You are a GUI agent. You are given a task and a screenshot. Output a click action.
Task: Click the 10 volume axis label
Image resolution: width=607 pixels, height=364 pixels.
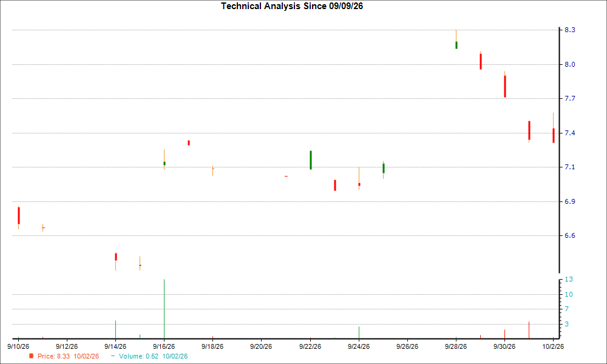[x=569, y=294]
